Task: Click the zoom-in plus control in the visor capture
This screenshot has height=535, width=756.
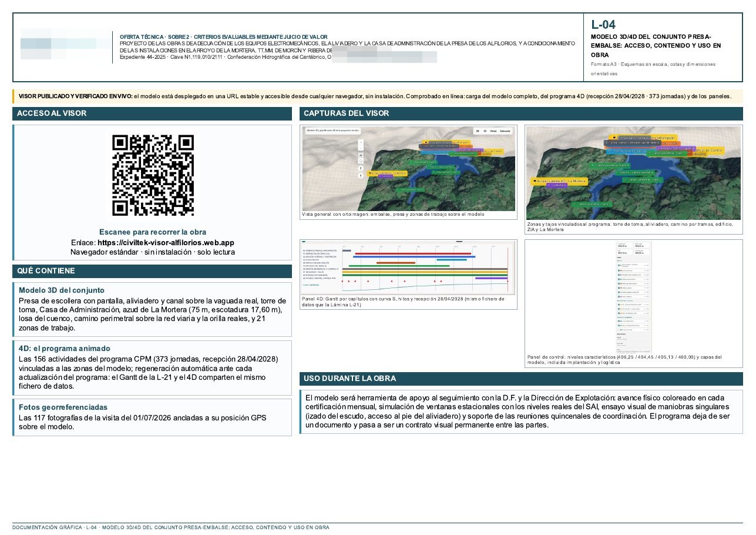Action: coord(361,142)
